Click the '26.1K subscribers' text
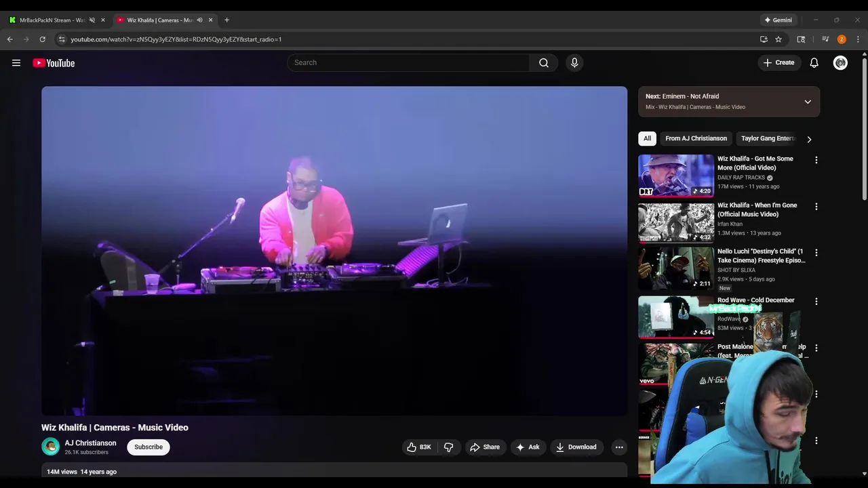The height and width of the screenshot is (488, 868). click(86, 452)
